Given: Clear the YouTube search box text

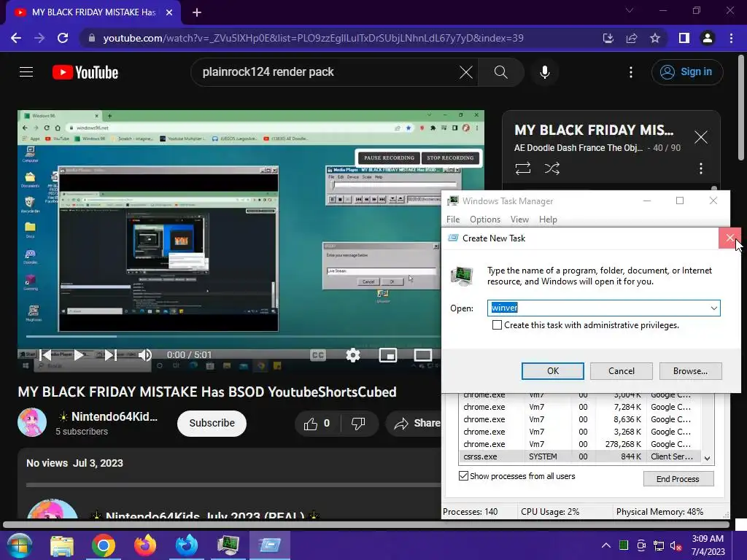Looking at the screenshot, I should pos(466,72).
